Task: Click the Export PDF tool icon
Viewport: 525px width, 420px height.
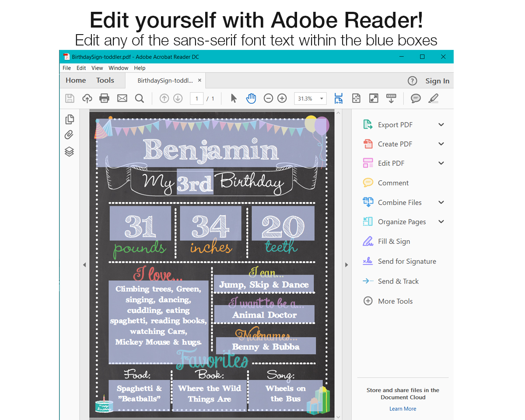Action: (368, 125)
